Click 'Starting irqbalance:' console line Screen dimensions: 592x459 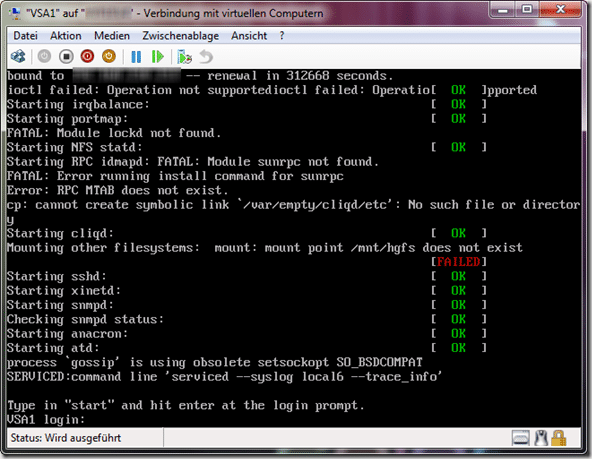click(78, 104)
